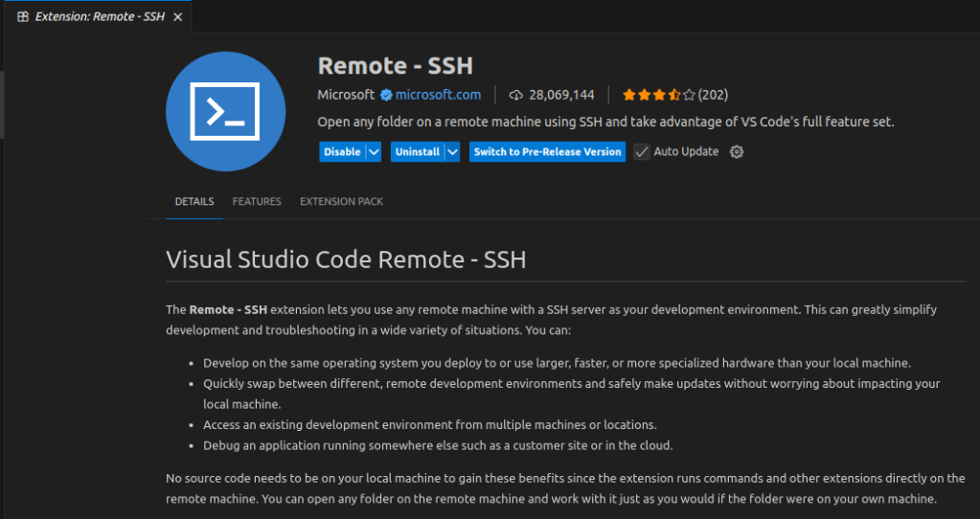The image size is (980, 519).
Task: Toggle the Auto Update checkbox
Action: pyautogui.click(x=642, y=151)
